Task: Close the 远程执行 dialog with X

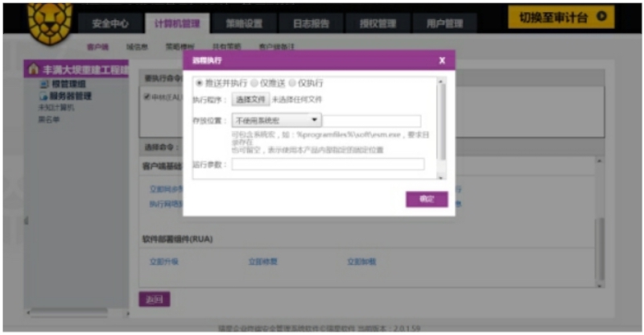Action: (x=442, y=60)
